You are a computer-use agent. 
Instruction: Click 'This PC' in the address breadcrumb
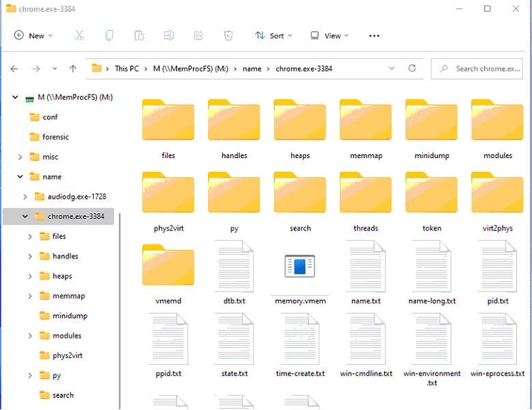coord(127,68)
